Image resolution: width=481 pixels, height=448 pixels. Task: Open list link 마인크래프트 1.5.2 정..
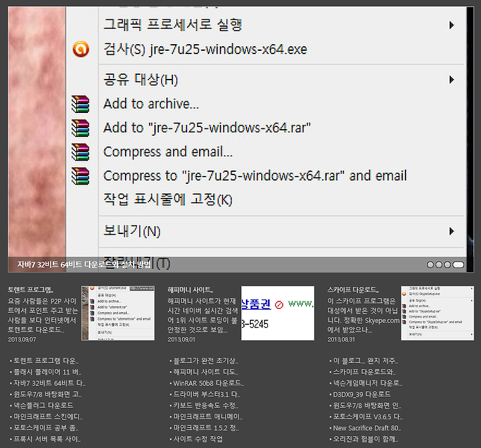click(x=206, y=428)
